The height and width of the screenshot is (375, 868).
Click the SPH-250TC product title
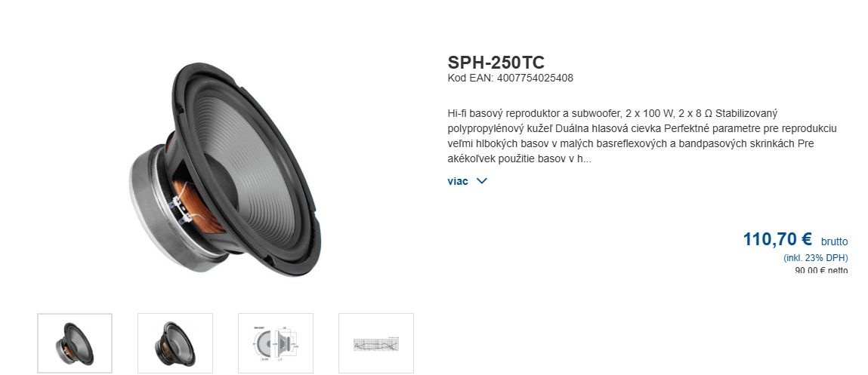click(x=496, y=63)
